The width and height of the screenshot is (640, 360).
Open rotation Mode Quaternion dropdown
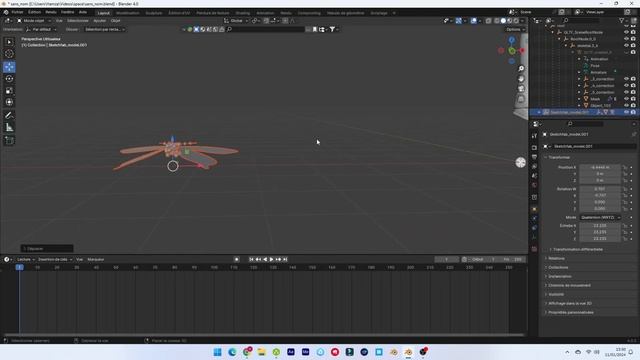tap(600, 218)
